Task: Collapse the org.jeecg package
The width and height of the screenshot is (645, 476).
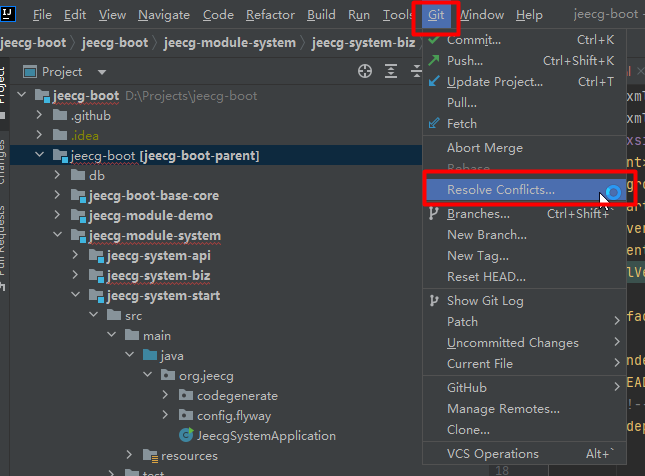Action: click(x=147, y=375)
